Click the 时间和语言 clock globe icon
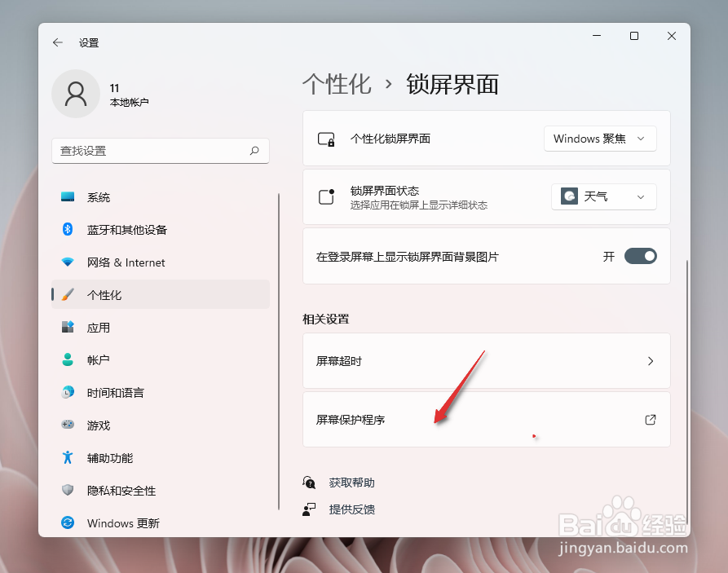 pos(68,392)
